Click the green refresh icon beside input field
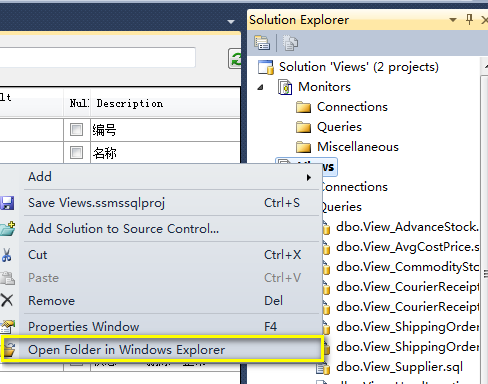Screen dimensions: 488x384 (235, 59)
